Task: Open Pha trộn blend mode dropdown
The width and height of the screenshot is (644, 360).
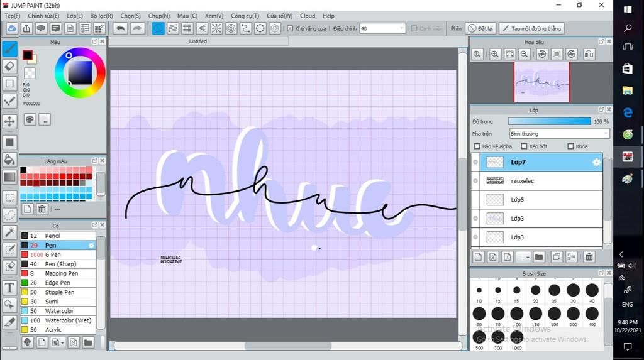Action: [x=606, y=133]
